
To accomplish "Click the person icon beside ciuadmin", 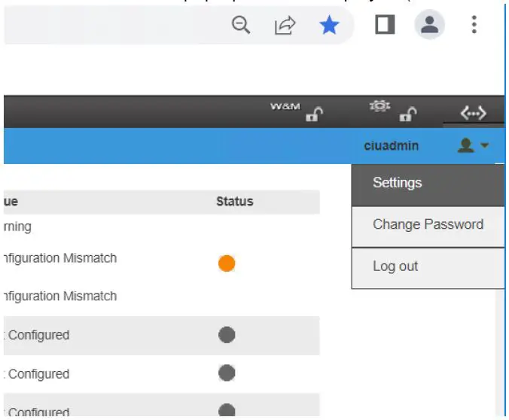I will (465, 146).
